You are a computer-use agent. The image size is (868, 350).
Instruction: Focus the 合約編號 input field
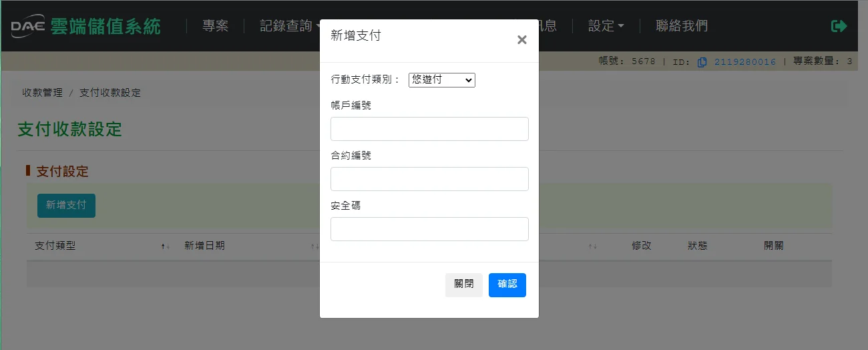(x=429, y=179)
